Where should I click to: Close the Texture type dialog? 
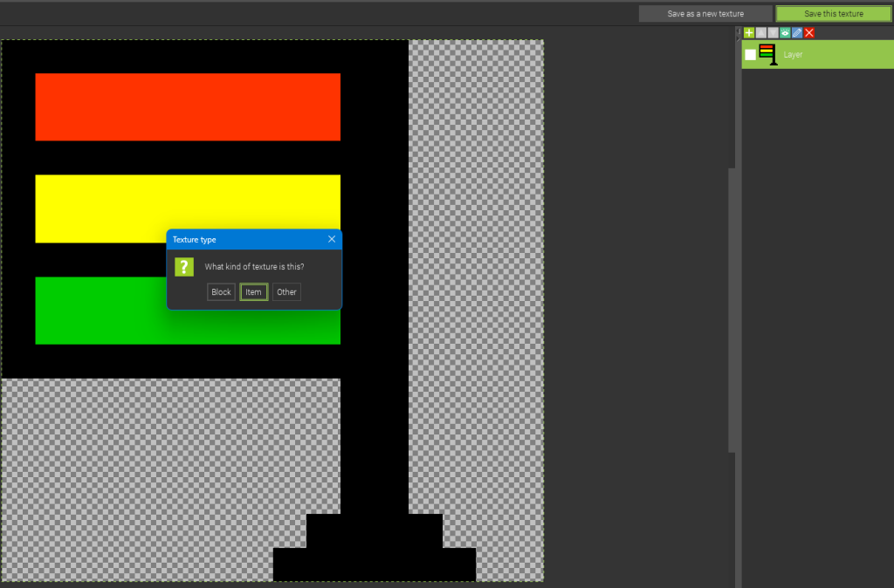point(332,239)
